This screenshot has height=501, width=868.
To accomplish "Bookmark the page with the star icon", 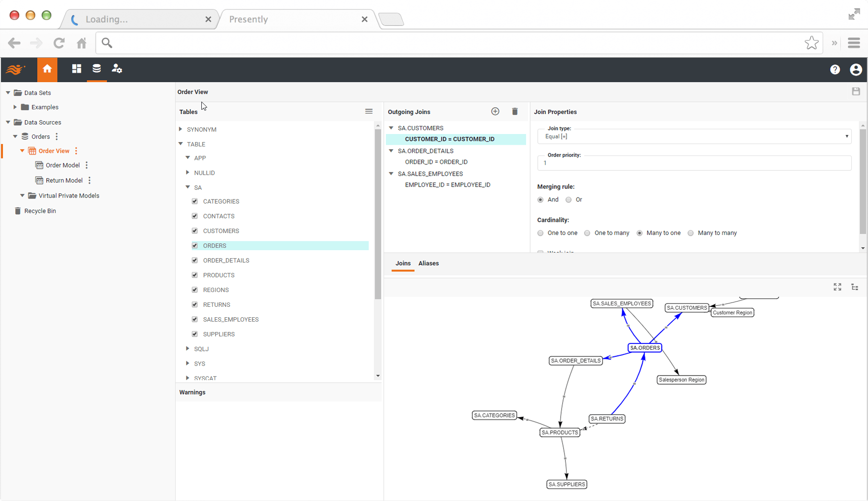I will 811,43.
